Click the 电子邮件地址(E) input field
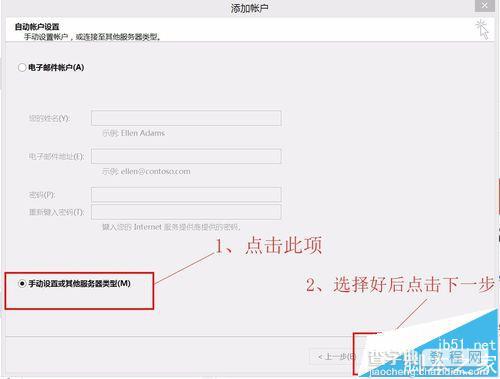 [x=186, y=156]
